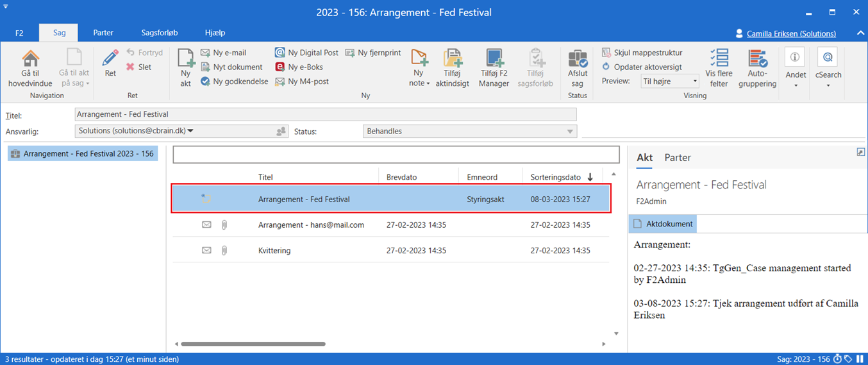The height and width of the screenshot is (365, 868).
Task: Open the Preview position dropdown Til højre
Action: tap(670, 81)
